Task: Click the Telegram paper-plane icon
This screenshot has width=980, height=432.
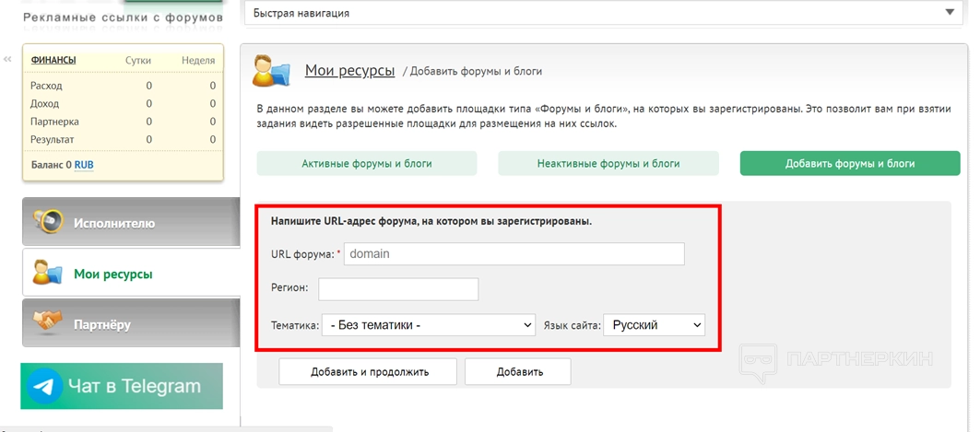Action: pyautogui.click(x=44, y=387)
